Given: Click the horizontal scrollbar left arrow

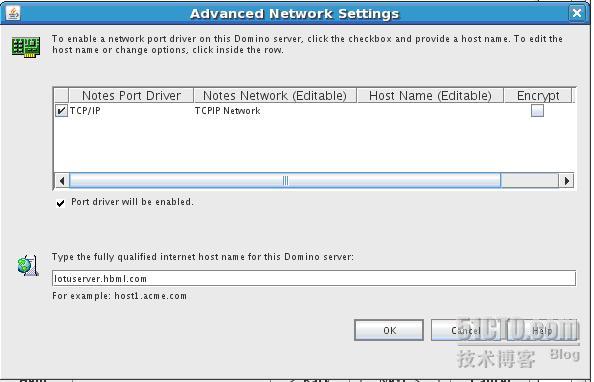Looking at the screenshot, I should point(62,181).
